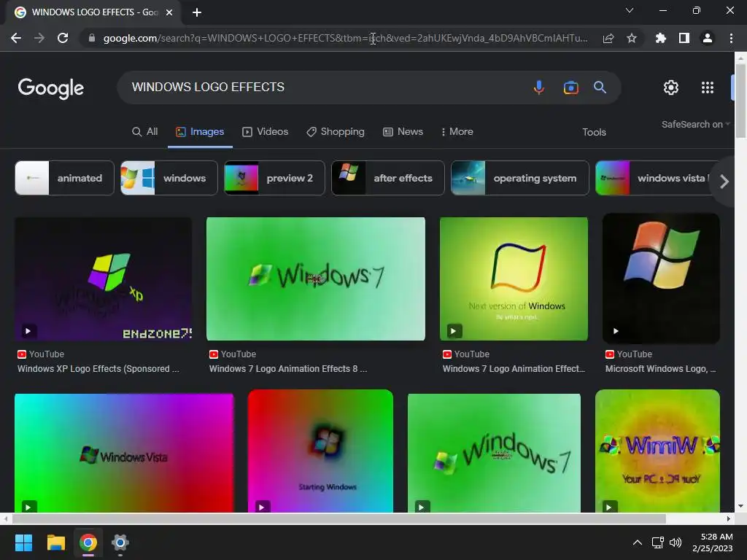Show hidden system tray icons
The width and height of the screenshot is (747, 560).
pos(637,542)
